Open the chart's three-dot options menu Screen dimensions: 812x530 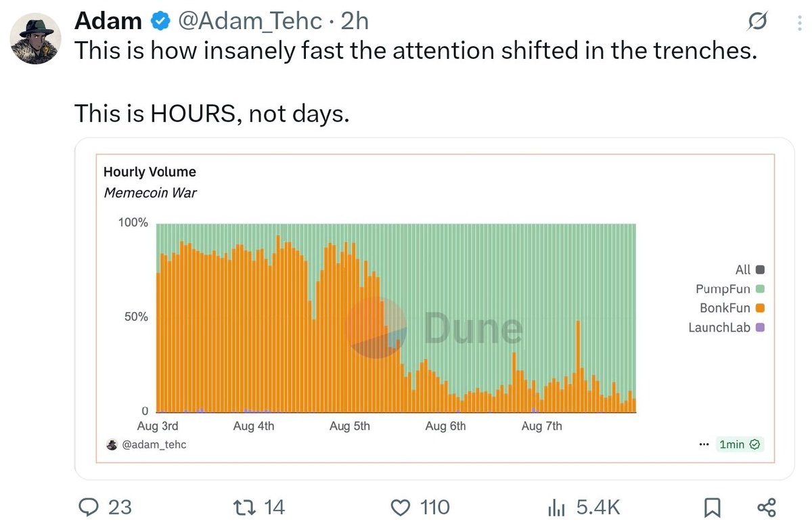point(704,445)
